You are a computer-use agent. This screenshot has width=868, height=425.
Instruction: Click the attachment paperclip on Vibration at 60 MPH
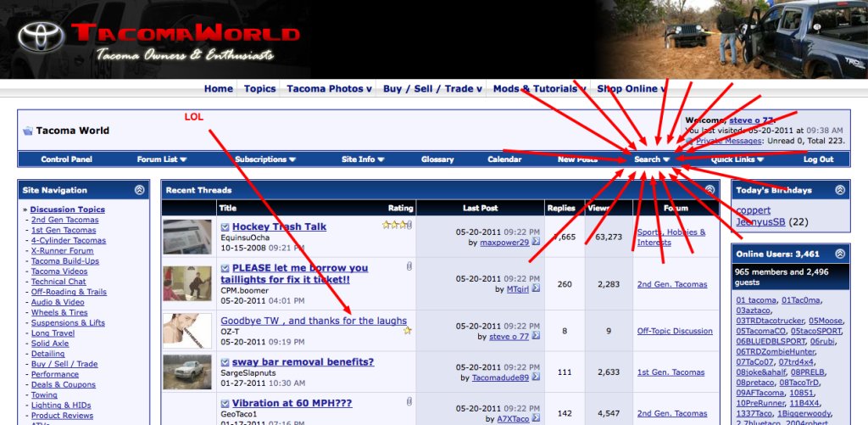pyautogui.click(x=409, y=401)
